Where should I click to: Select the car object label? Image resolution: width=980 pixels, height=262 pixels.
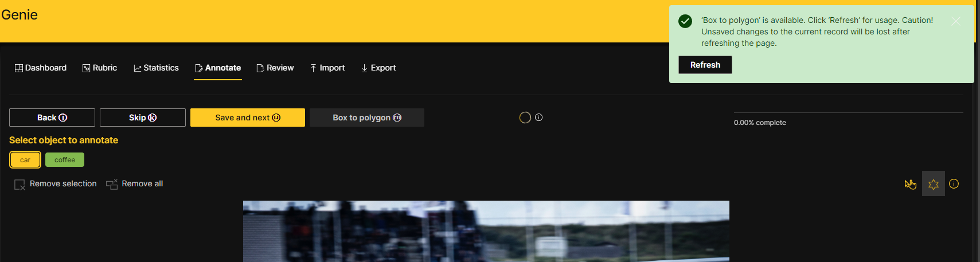pos(25,160)
